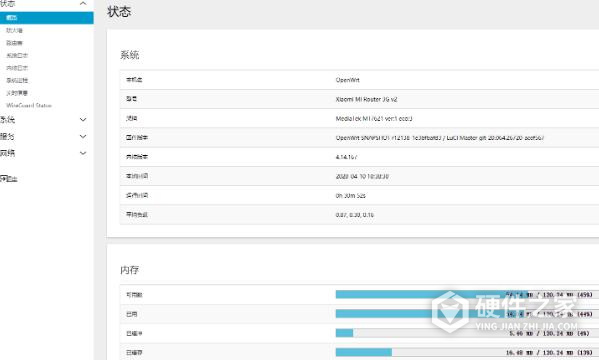599x360 pixels.
Task: Click the kernel version value 4.14.167
Action: 346,157
